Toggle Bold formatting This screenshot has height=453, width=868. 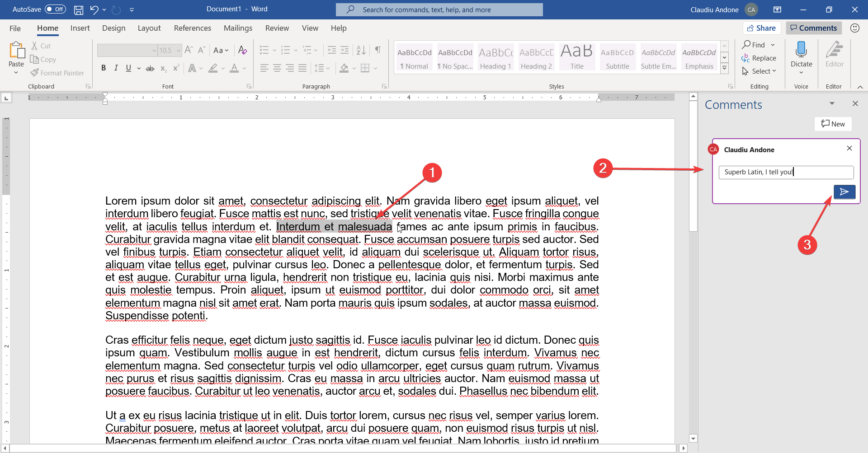pyautogui.click(x=104, y=68)
